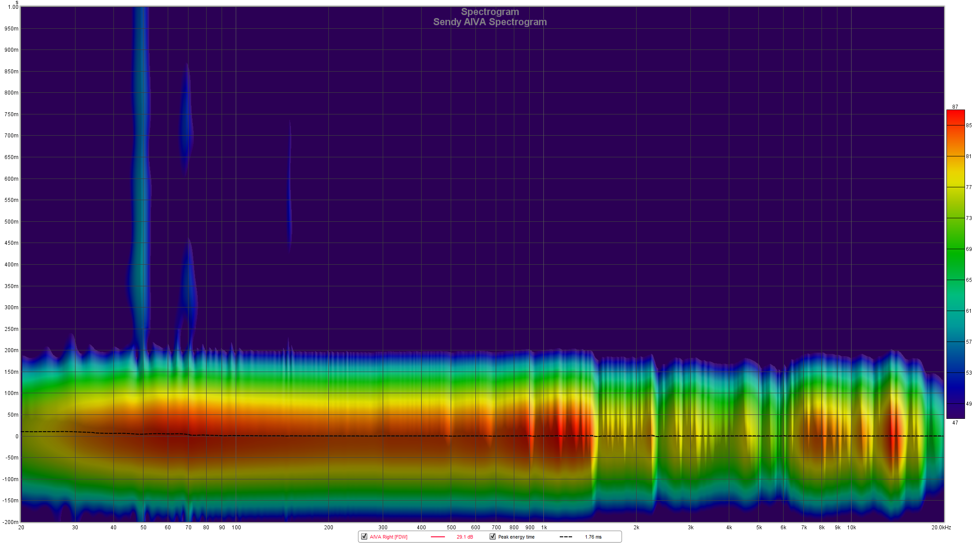Click the 'AIVA Right [FDW]' legend label
Image resolution: width=980 pixels, height=543 pixels.
(x=388, y=537)
